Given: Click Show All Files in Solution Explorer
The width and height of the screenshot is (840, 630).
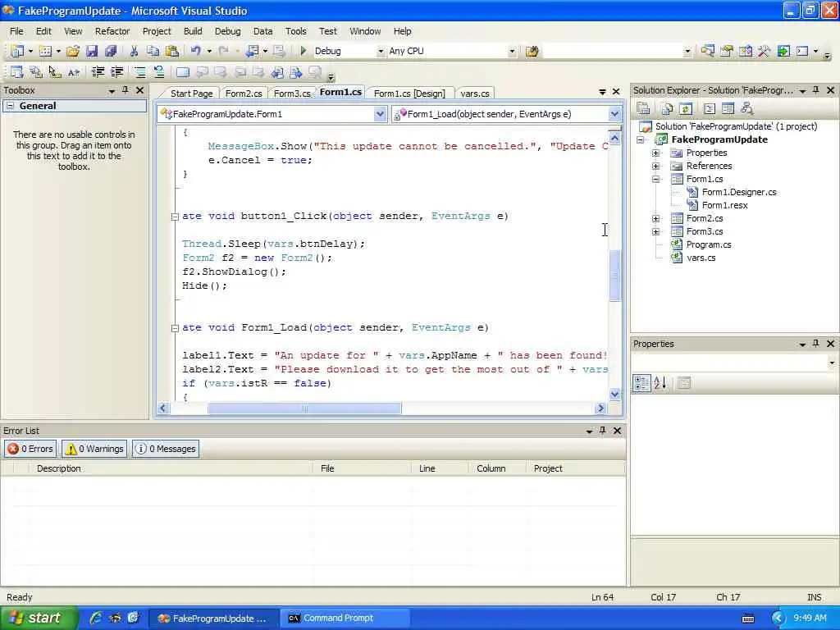Looking at the screenshot, I should coord(667,109).
